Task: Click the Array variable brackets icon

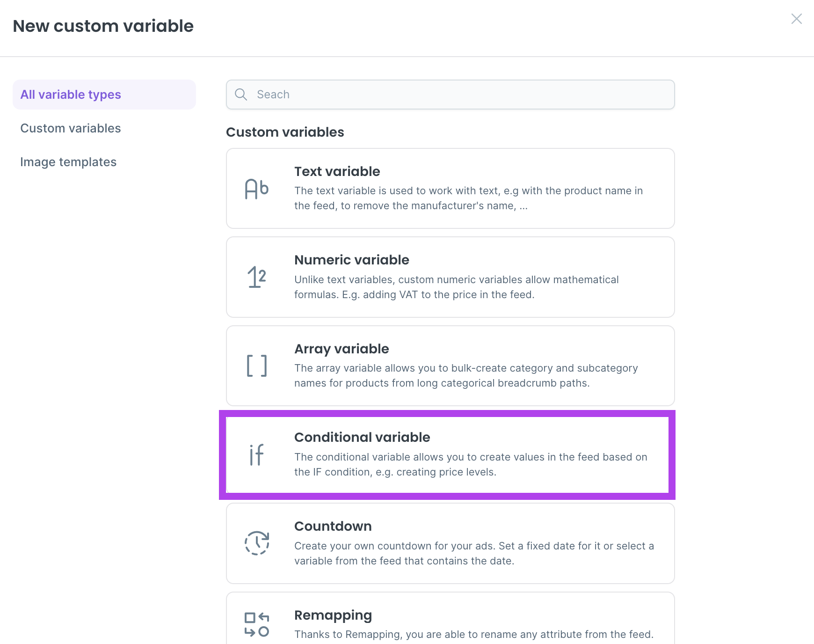Action: pos(257,366)
